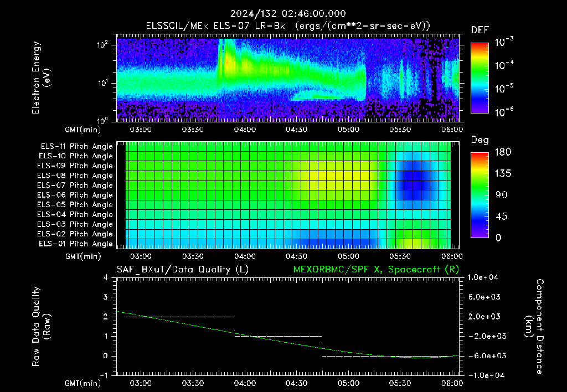Click the 45 tick on Deg scale

(x=501, y=216)
